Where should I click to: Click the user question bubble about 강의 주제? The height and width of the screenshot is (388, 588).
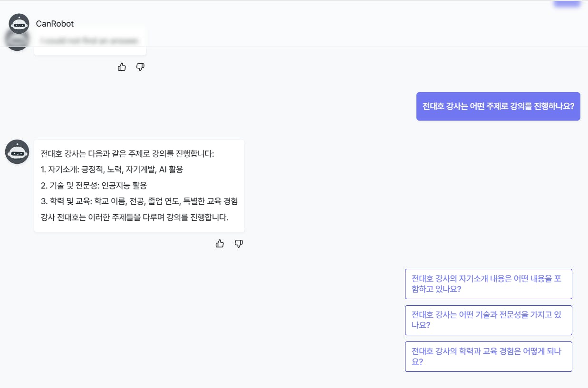point(498,106)
